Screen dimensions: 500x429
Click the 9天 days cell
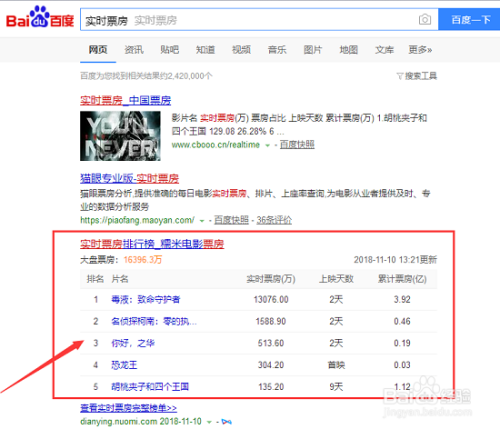(336, 387)
